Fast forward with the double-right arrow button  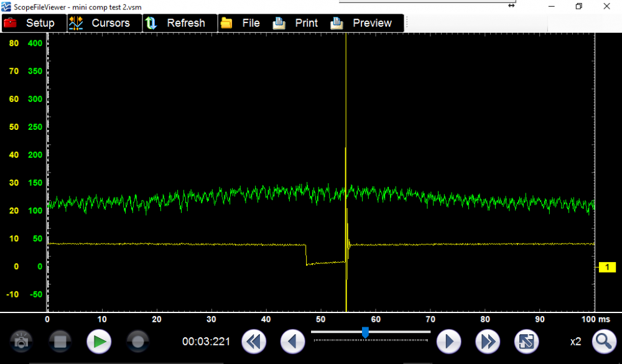click(x=488, y=342)
